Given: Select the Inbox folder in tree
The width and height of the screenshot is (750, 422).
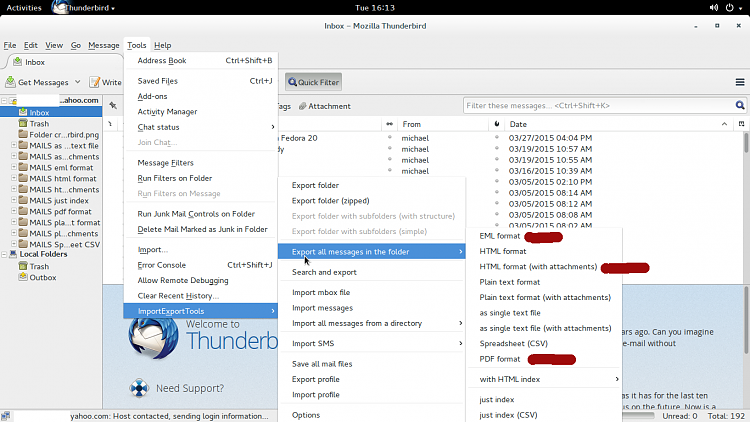Looking at the screenshot, I should coord(51,112).
